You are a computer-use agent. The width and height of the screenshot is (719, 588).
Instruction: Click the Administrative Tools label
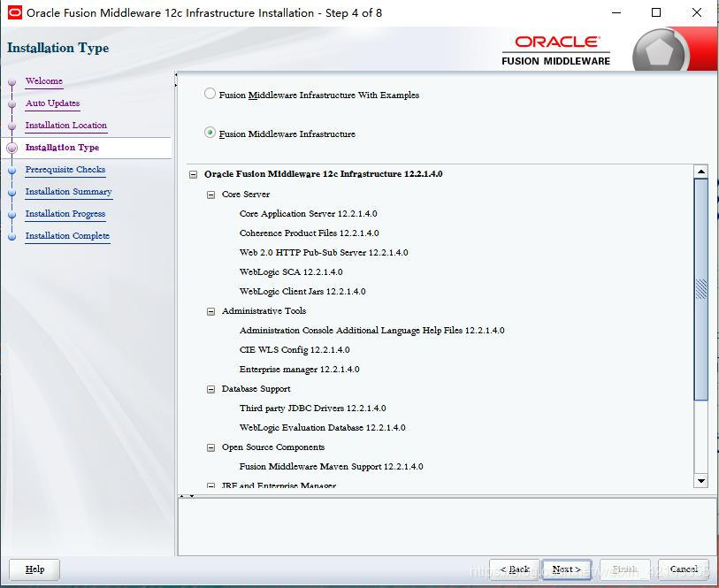coord(264,311)
